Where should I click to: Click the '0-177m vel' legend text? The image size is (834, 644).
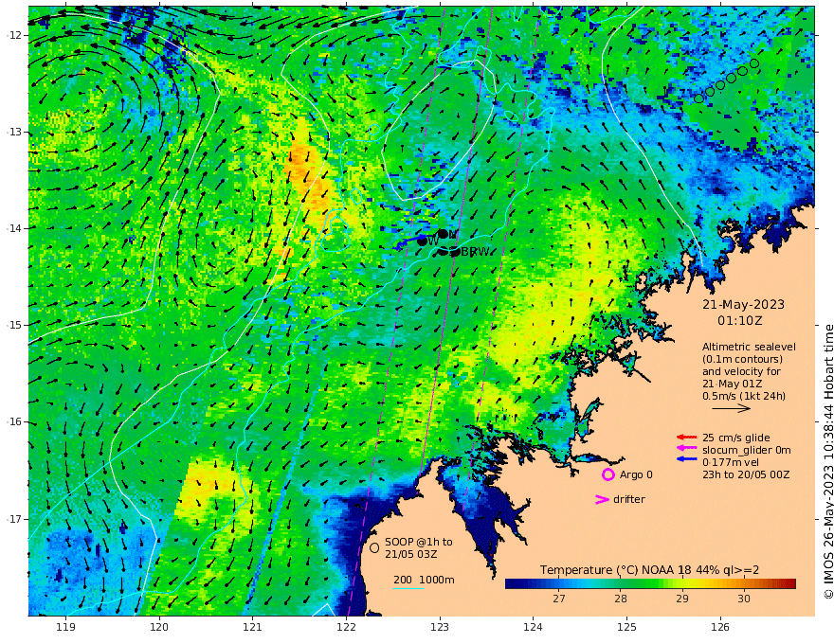[x=731, y=462]
